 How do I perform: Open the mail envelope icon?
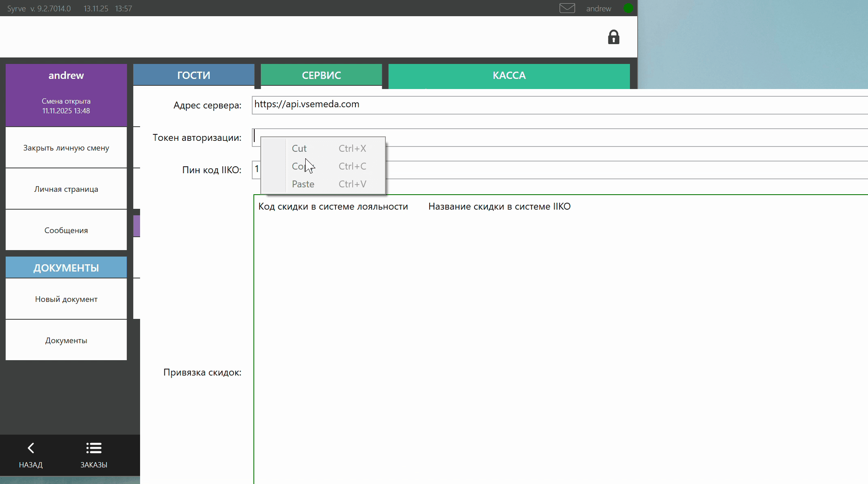tap(567, 8)
